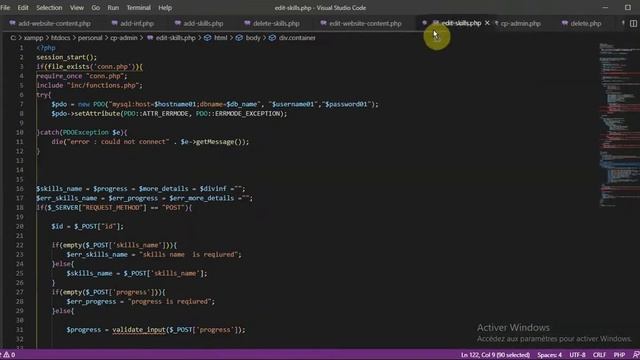640x360 pixels.
Task: Open the edit-skills.php breadcrumb dropdown
Action: (x=176, y=38)
